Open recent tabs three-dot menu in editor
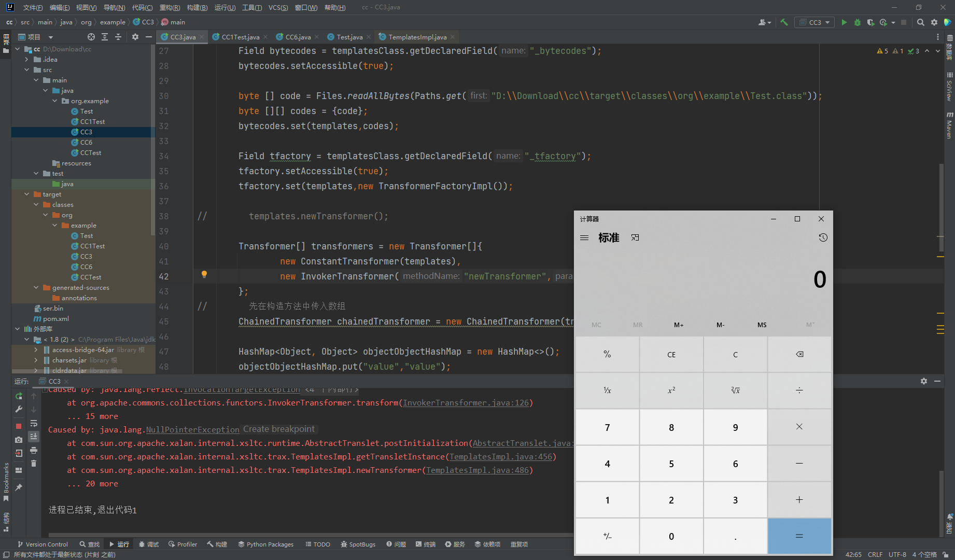 pos(937,37)
